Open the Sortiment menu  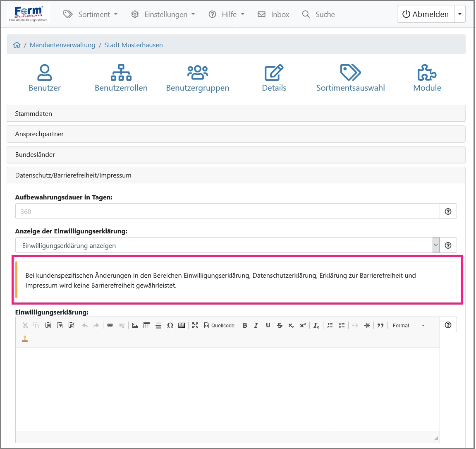point(91,14)
